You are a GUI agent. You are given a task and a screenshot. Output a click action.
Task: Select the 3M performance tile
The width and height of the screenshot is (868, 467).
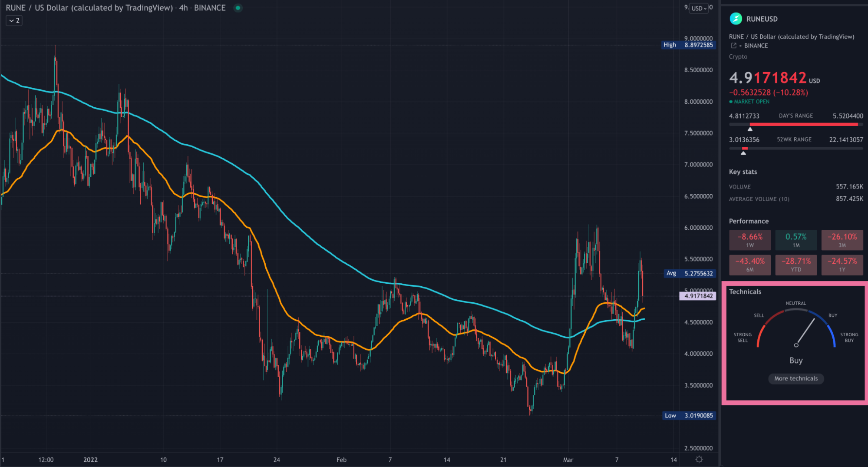[842, 240]
